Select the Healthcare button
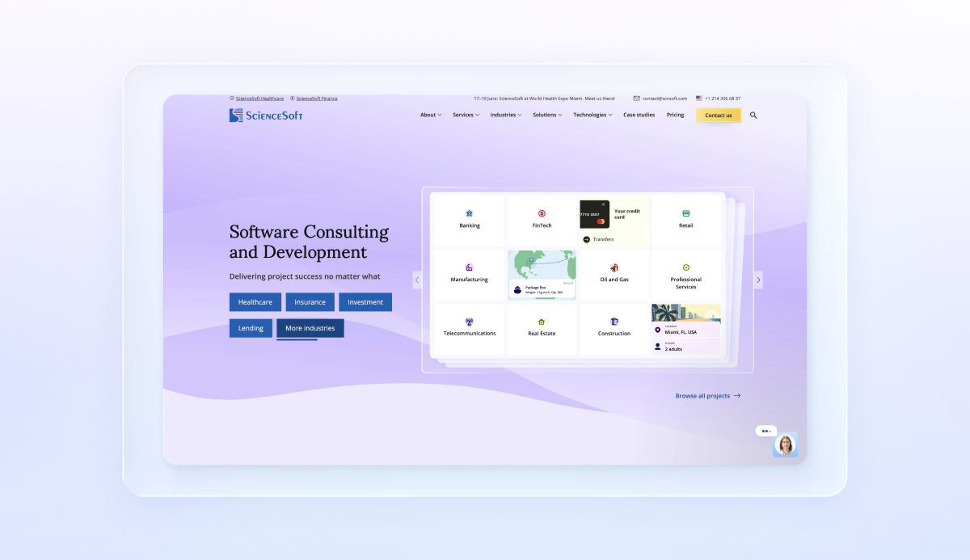970x560 pixels. coord(255,302)
